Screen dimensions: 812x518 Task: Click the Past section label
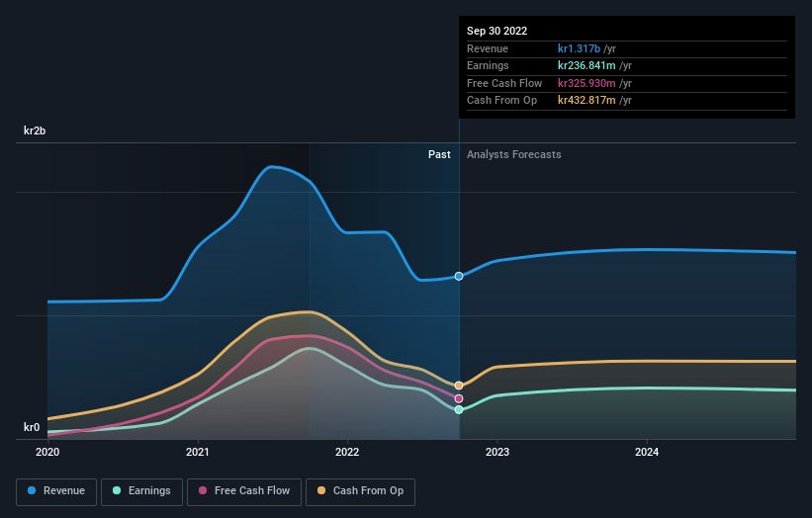point(439,155)
